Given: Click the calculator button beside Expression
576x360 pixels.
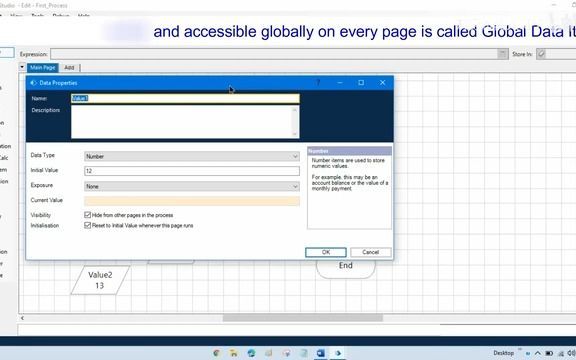Looking at the screenshot, I should tap(503, 54).
